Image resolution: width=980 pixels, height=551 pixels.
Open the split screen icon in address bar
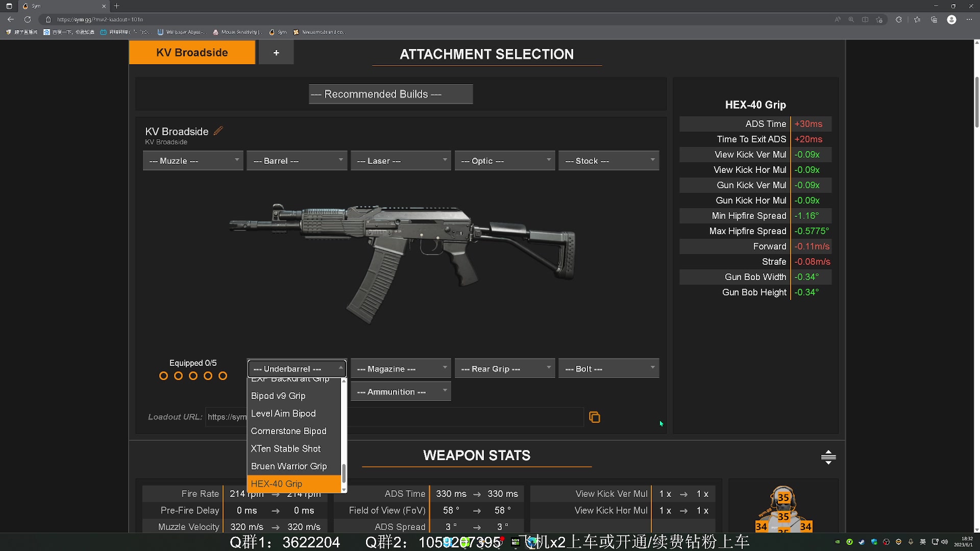point(865,19)
